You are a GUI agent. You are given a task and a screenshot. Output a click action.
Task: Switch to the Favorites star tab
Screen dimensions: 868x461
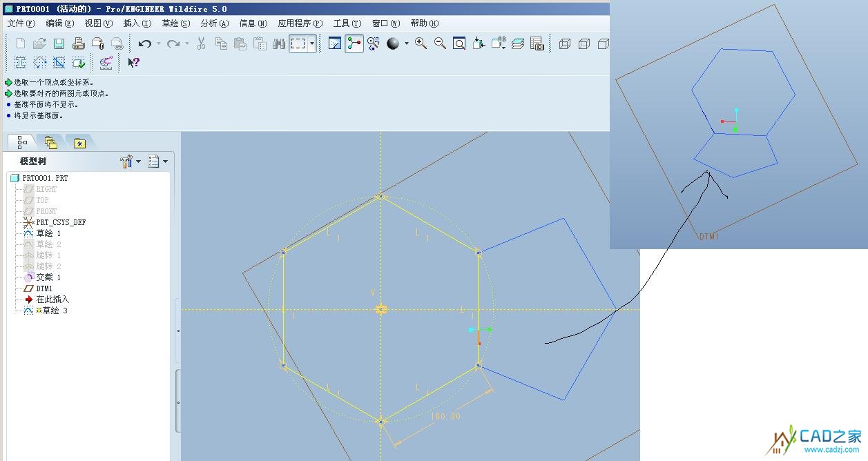tap(80, 143)
